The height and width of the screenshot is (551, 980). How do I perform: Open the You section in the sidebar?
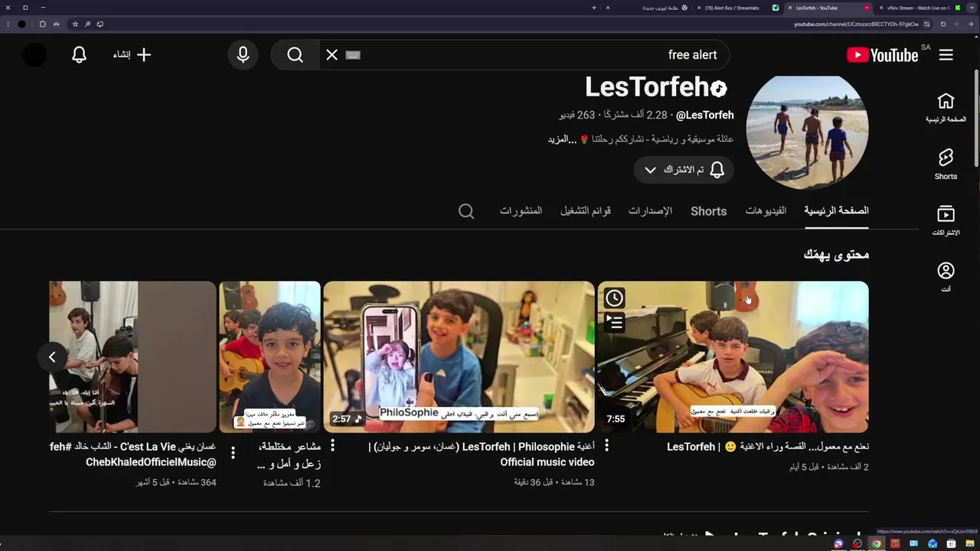pyautogui.click(x=946, y=277)
